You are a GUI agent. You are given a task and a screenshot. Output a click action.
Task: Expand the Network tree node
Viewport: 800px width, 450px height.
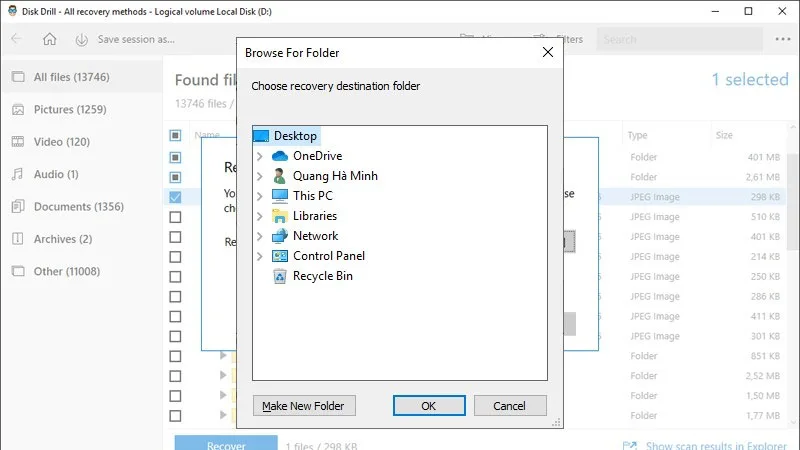[260, 236]
